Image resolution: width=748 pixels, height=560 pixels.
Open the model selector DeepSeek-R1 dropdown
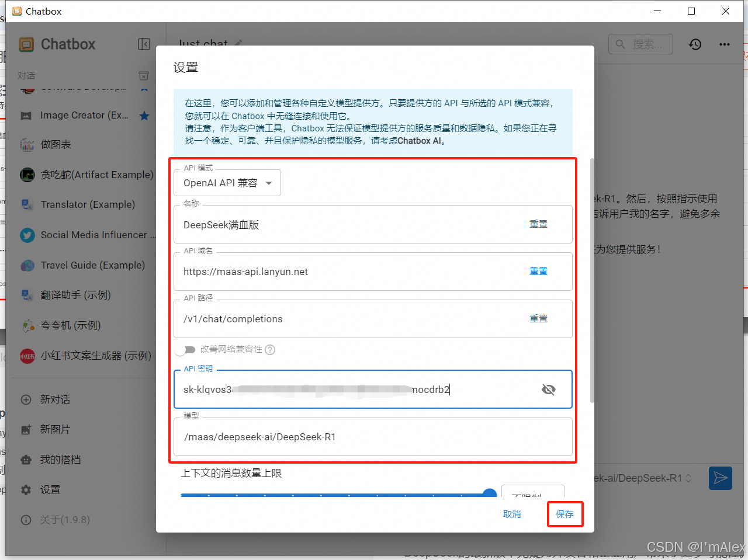pyautogui.click(x=643, y=478)
